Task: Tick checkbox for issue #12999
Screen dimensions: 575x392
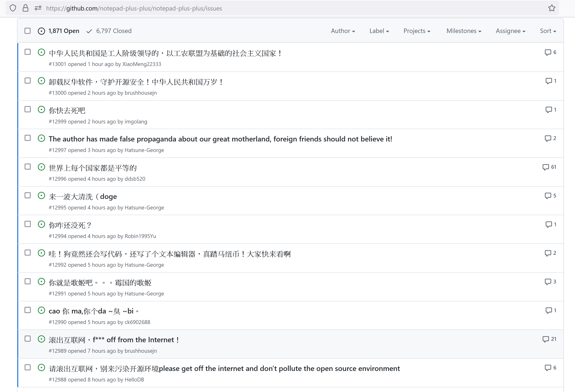Action: pos(28,109)
